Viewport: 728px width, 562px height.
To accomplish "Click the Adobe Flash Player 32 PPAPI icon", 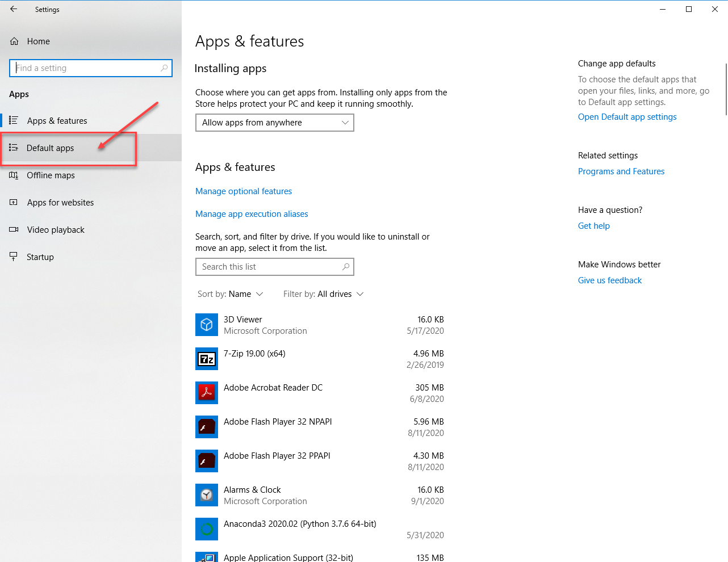I will [207, 461].
